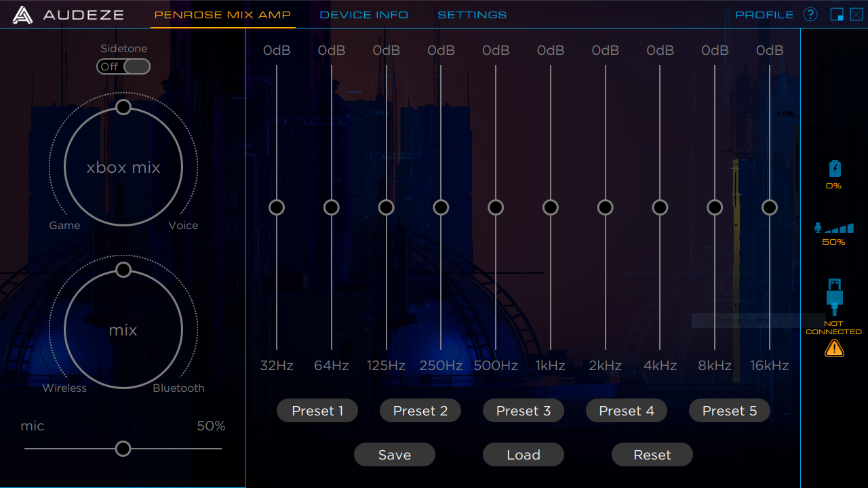Click the battery level icon
Screen dimensions: 868x488
coord(835,169)
